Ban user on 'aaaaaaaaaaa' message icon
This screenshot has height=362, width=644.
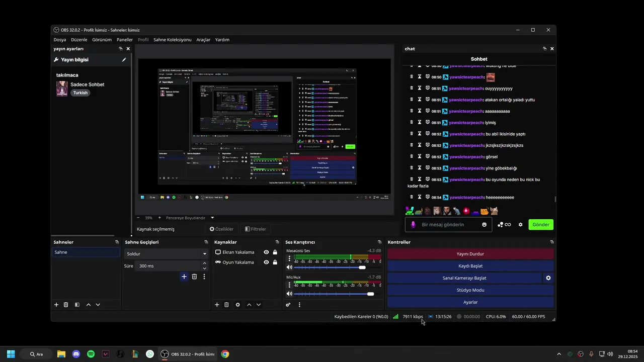coord(427,111)
